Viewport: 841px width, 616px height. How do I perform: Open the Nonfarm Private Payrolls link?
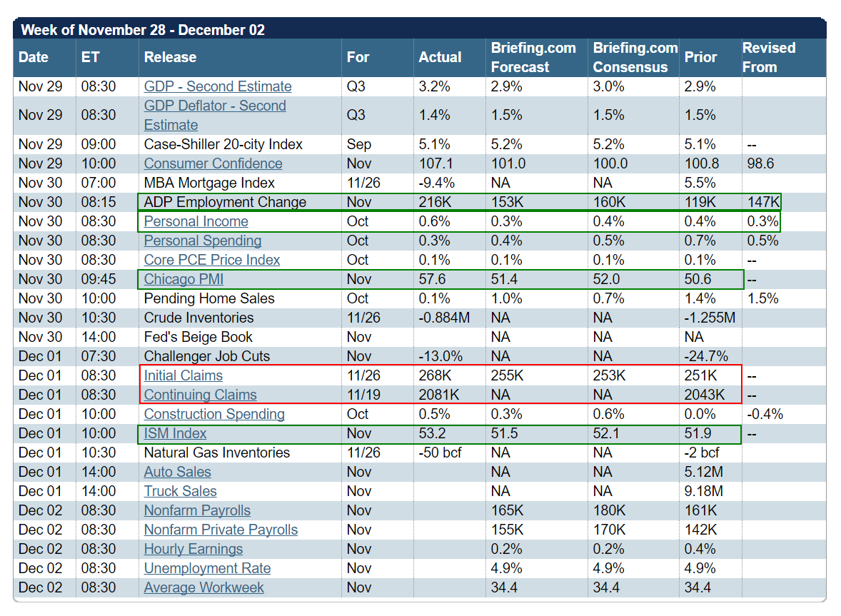click(221, 530)
